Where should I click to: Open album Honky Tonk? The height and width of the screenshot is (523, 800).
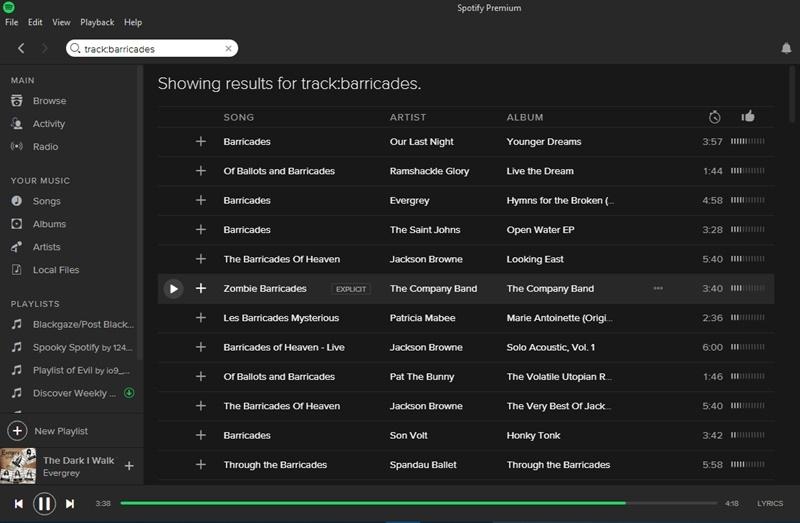[x=533, y=436]
